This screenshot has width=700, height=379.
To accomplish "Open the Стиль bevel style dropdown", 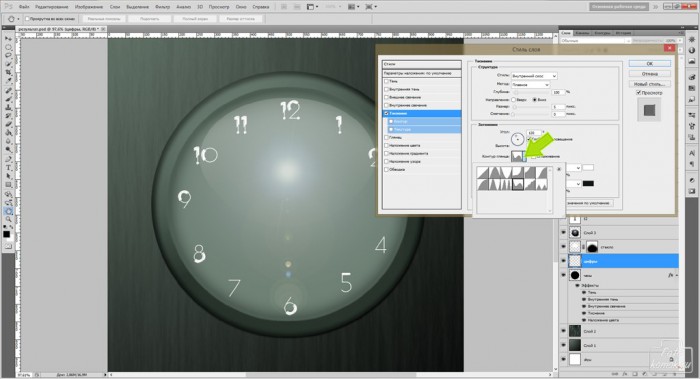I will click(x=534, y=76).
